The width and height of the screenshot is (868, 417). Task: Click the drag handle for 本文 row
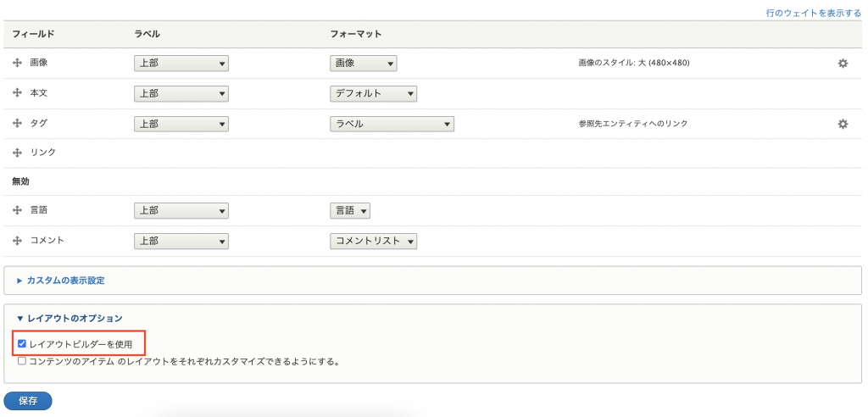[17, 93]
